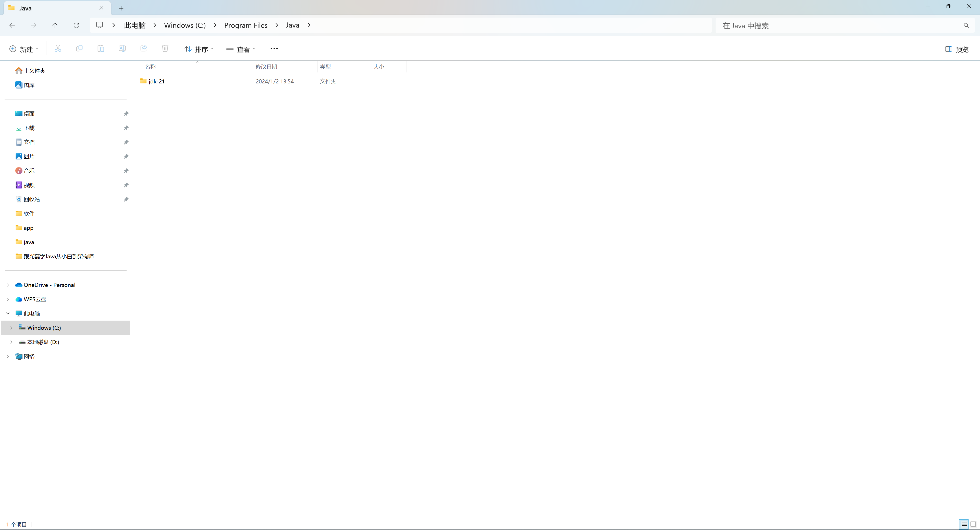This screenshot has height=530, width=980.
Task: Open 主文件夹 in sidebar
Action: (x=30, y=71)
